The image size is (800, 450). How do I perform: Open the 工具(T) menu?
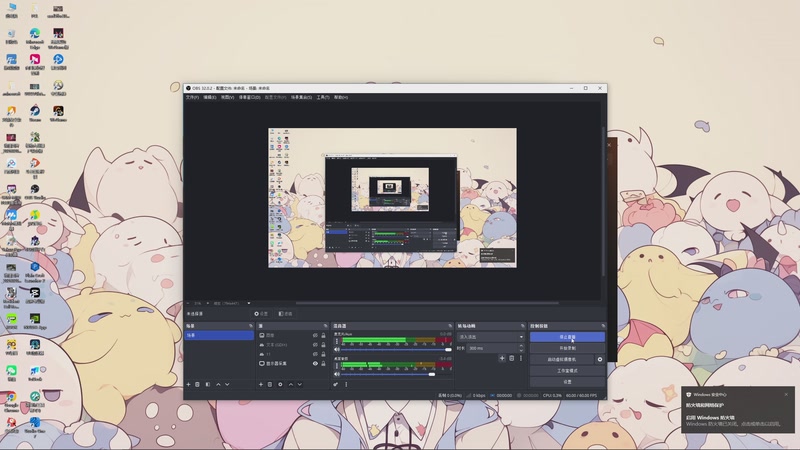[323, 97]
